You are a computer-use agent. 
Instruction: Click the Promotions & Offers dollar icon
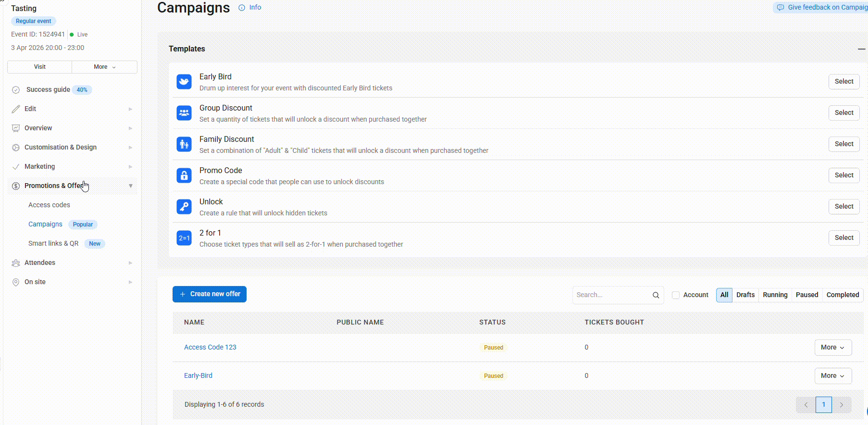tap(16, 186)
